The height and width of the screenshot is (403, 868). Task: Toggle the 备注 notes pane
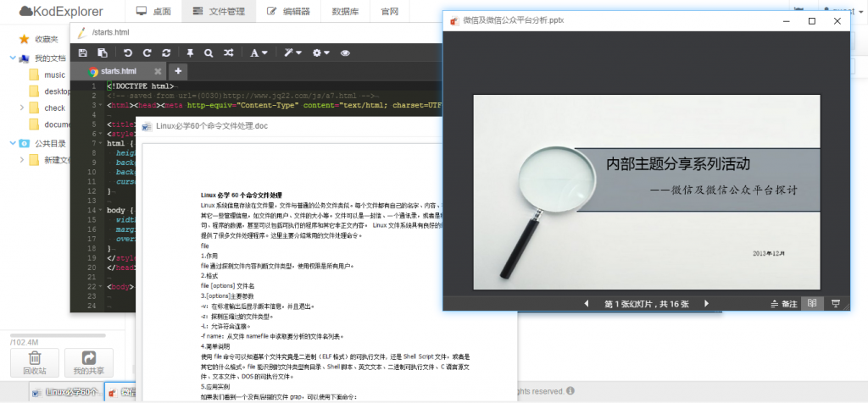784,303
